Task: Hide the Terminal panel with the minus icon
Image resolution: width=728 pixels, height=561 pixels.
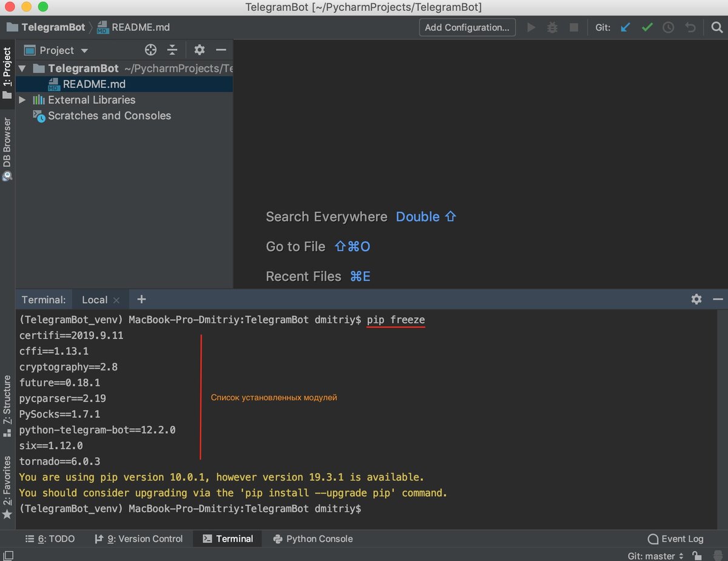Action: click(718, 299)
